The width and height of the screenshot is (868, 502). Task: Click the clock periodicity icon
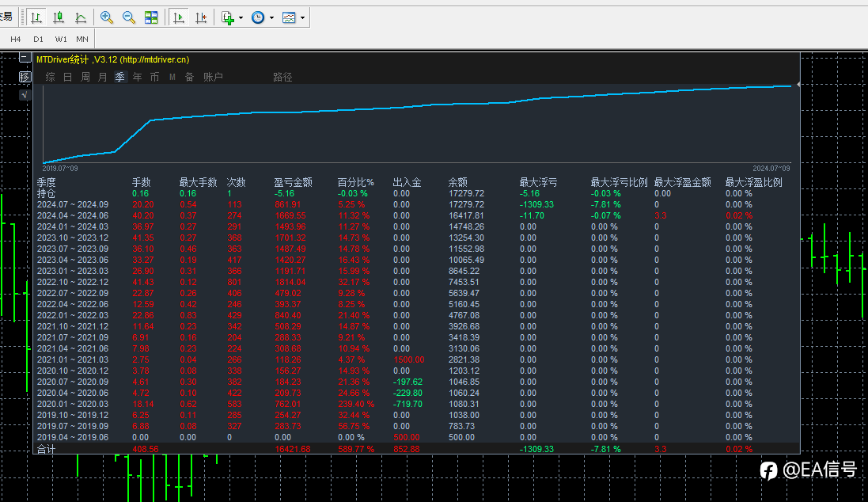(258, 17)
